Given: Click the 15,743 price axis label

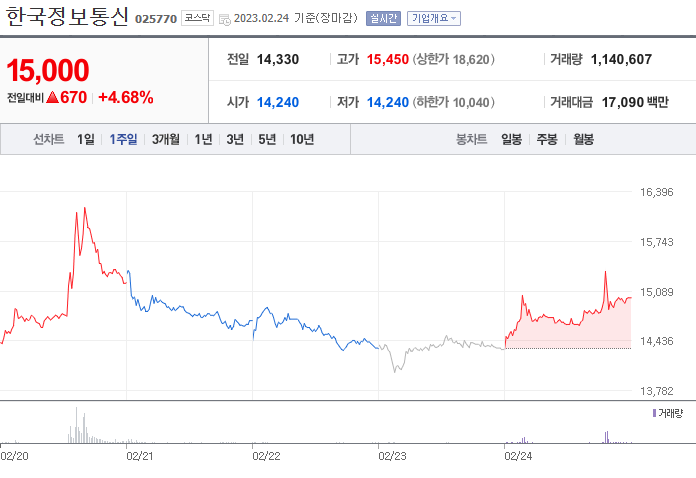Looking at the screenshot, I should click(656, 242).
